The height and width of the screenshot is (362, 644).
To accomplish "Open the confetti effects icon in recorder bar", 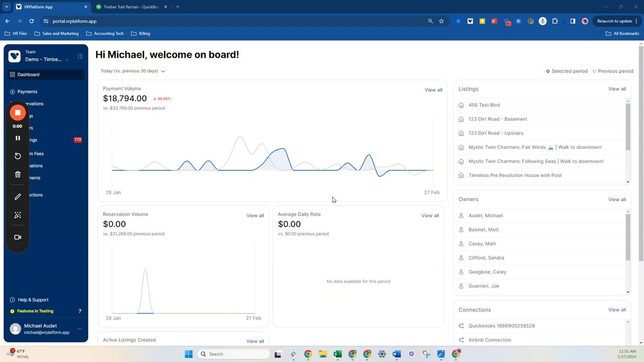I will 18,215.
